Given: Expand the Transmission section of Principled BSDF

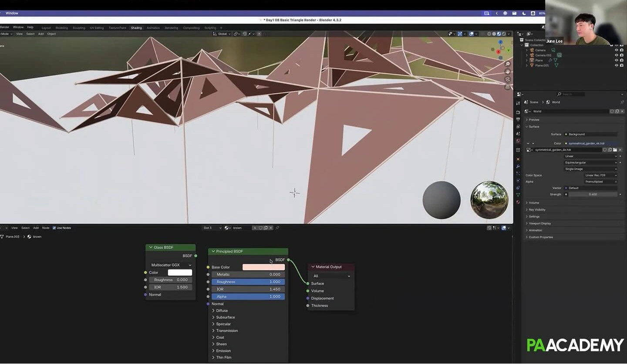Looking at the screenshot, I should pos(227,330).
